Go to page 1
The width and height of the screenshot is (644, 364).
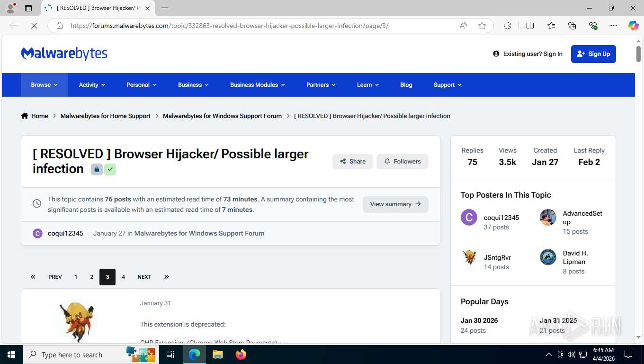pyautogui.click(x=76, y=277)
